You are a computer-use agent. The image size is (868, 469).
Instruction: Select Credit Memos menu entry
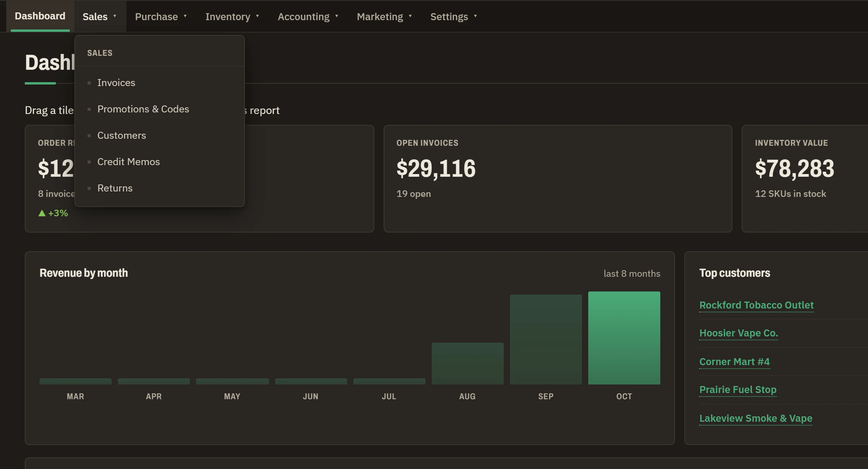[159, 162]
